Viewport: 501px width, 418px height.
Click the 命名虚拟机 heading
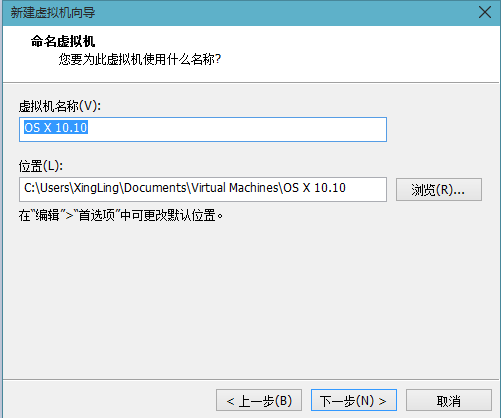63,41
